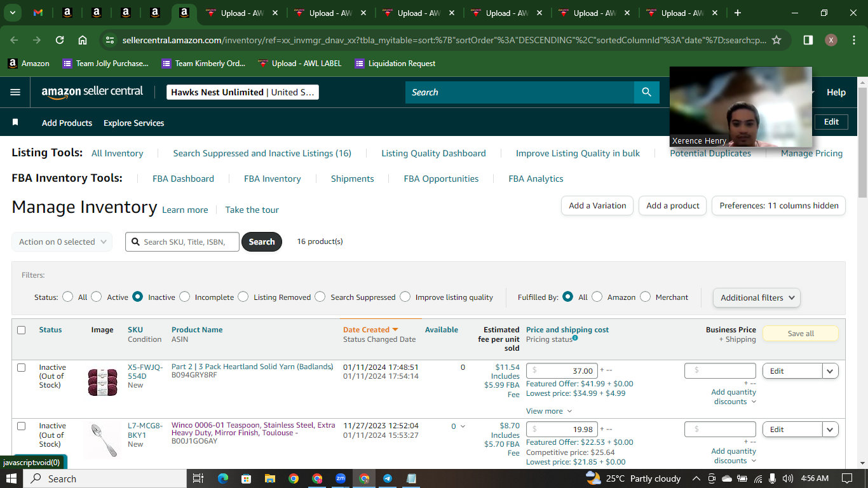Image resolution: width=868 pixels, height=488 pixels.
Task: Open Edit dropdown arrow for Winco Teaspoon row
Action: coord(831,430)
